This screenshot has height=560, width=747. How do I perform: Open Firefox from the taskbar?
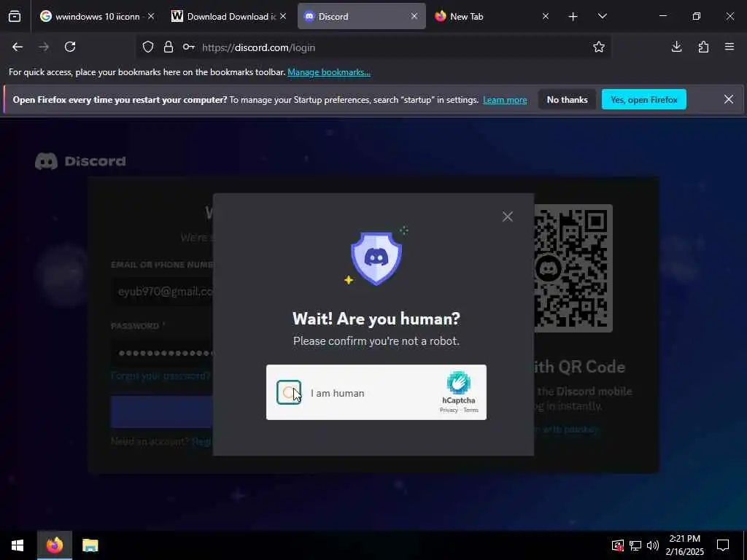click(x=55, y=545)
